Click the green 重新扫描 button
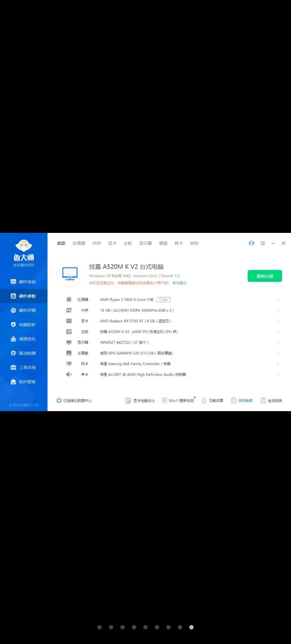This screenshot has width=291, height=644. click(x=264, y=276)
